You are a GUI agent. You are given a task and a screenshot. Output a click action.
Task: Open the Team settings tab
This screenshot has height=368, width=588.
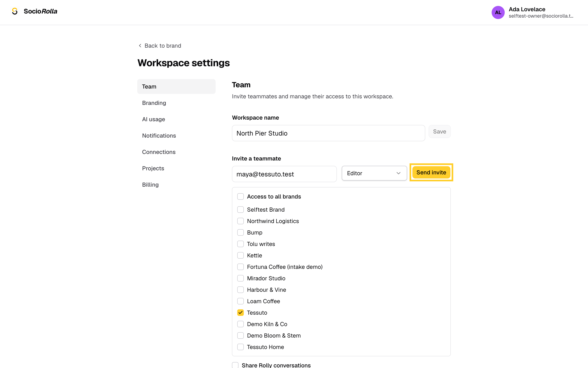pos(176,86)
